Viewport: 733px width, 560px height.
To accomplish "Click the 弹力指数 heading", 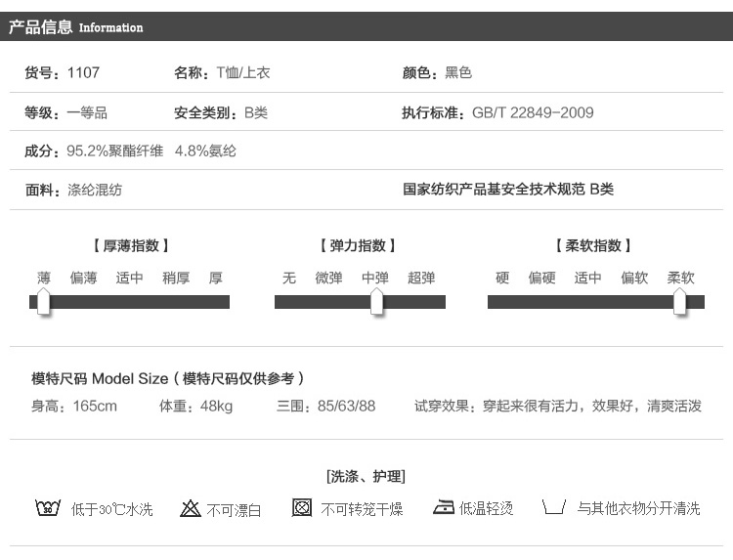I will click(358, 246).
